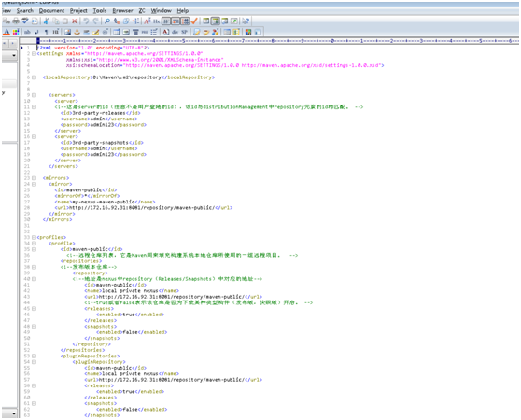This screenshot has width=521, height=420.
Task: Delete using the red X icon
Action: pyautogui.click(x=75, y=21)
